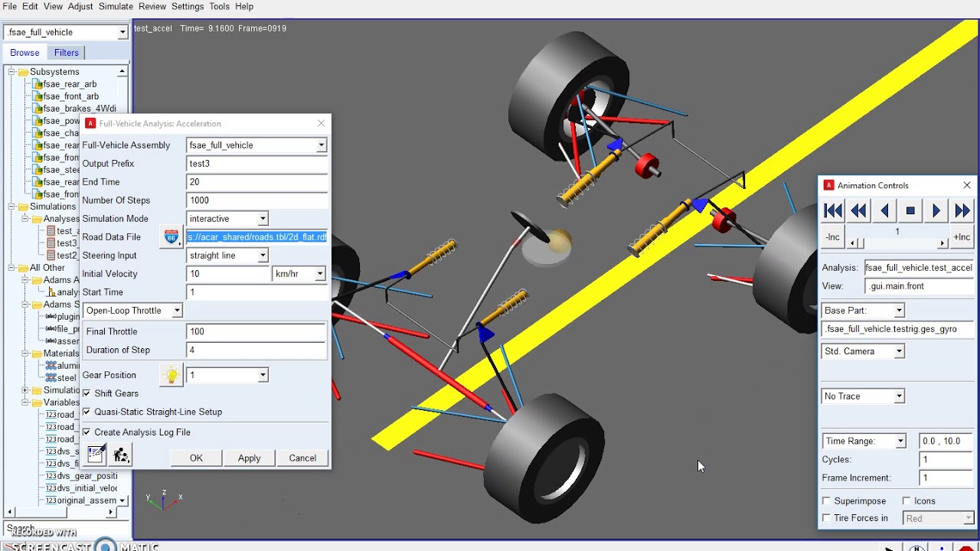980x551 pixels.
Task: Toggle Quasi-Static Straight-Line Setup checkbox
Action: 87,412
